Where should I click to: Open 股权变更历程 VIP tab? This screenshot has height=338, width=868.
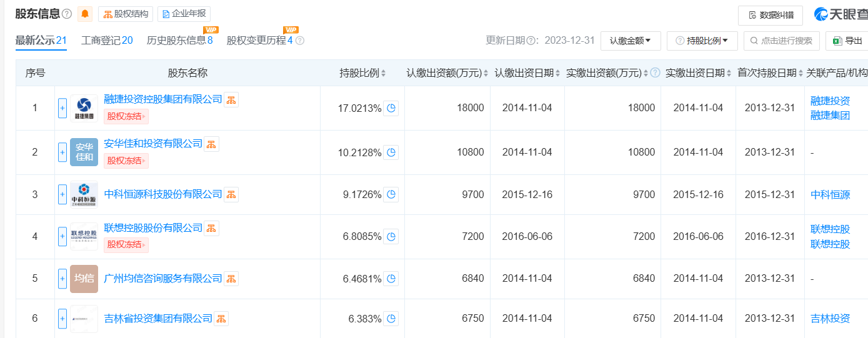pos(260,41)
